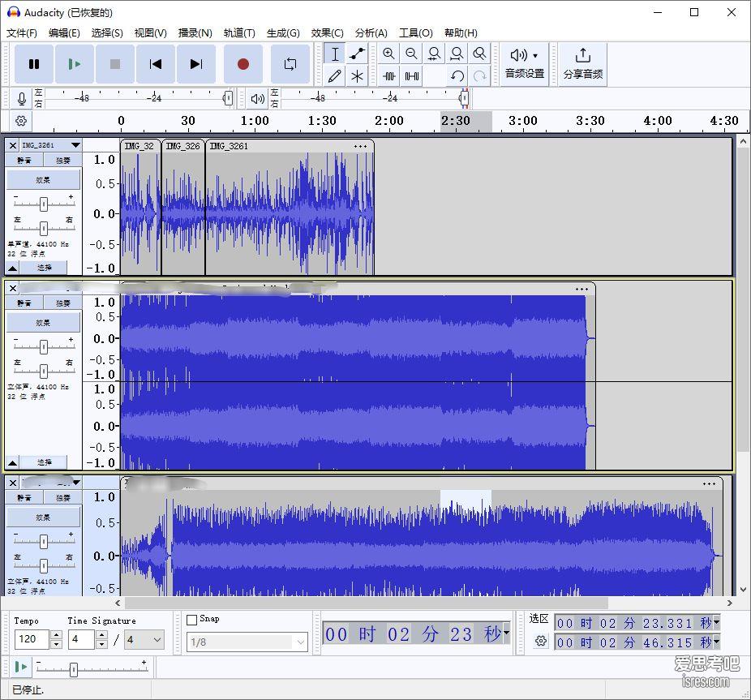Click the Redo arrow icon
751x700 pixels.
[479, 75]
